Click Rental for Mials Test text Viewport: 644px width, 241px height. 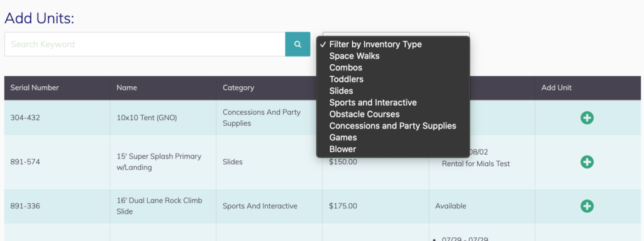[x=476, y=164]
